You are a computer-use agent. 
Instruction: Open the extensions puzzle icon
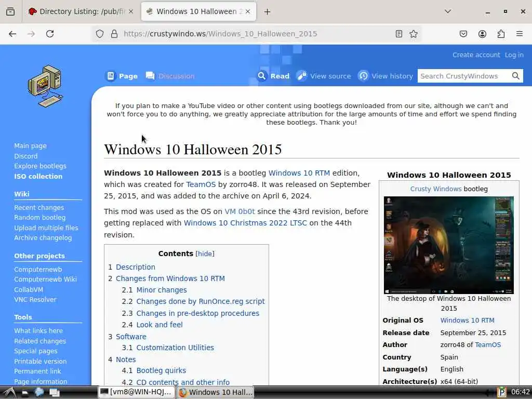[x=501, y=34]
